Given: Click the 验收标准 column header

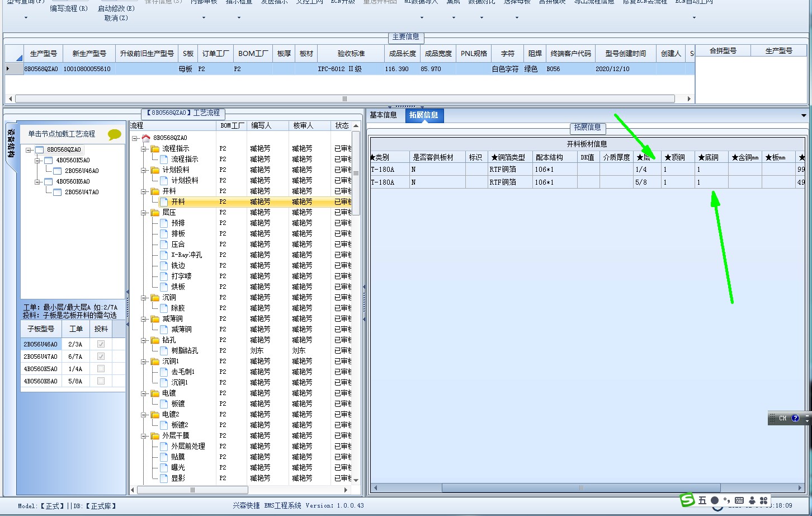Looking at the screenshot, I should click(x=351, y=54).
